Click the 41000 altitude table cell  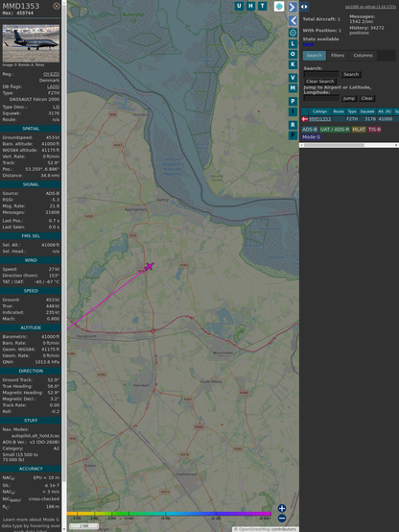pyautogui.click(x=386, y=119)
